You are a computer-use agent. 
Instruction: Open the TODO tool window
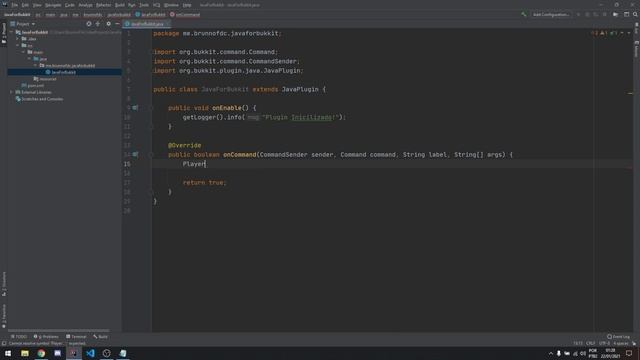pyautogui.click(x=19, y=337)
